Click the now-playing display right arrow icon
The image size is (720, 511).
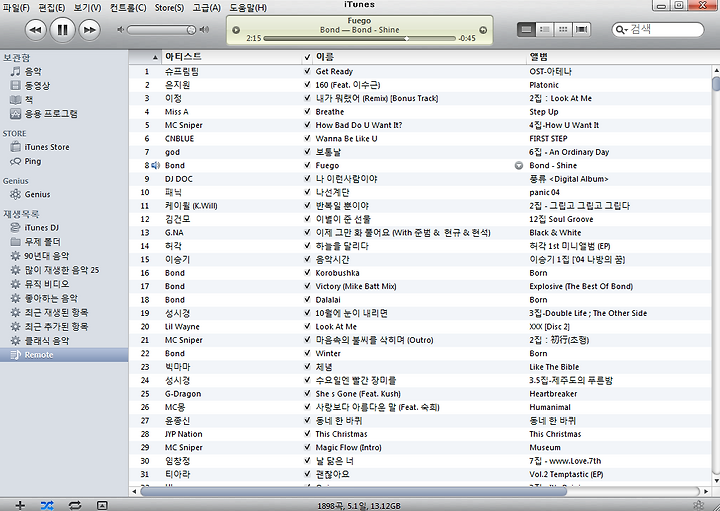pos(483,30)
